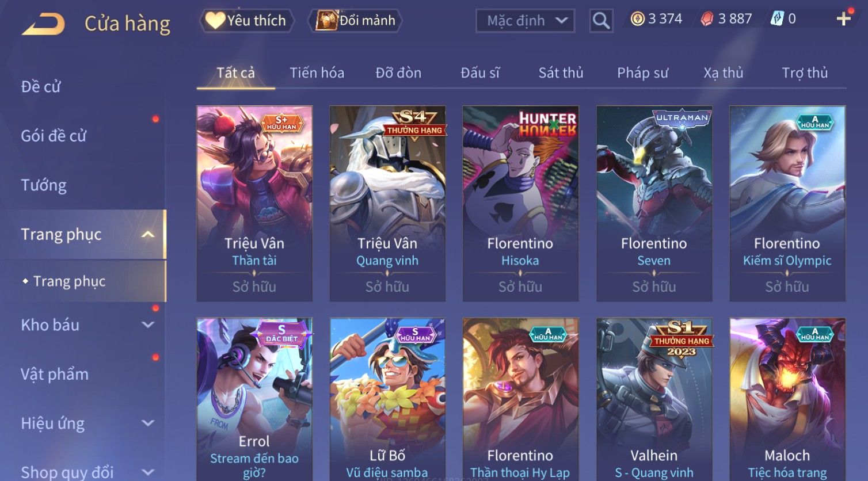The height and width of the screenshot is (481, 868).
Task: Tap the golden back arrow icon
Action: tap(43, 24)
